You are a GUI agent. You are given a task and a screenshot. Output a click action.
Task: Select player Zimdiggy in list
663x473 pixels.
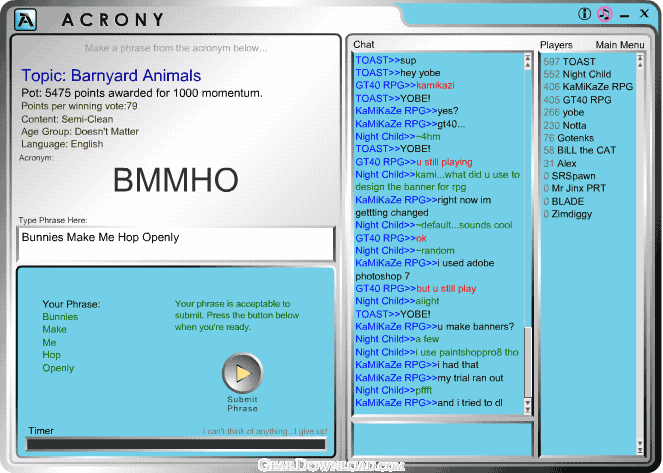567,214
